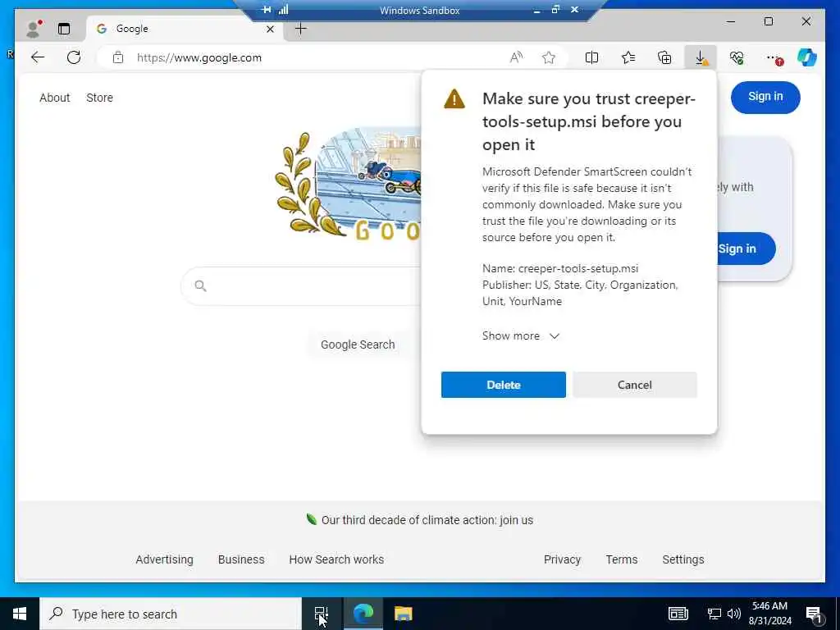Viewport: 840px width, 630px height.
Task: View site information lock icon
Action: pos(118,57)
